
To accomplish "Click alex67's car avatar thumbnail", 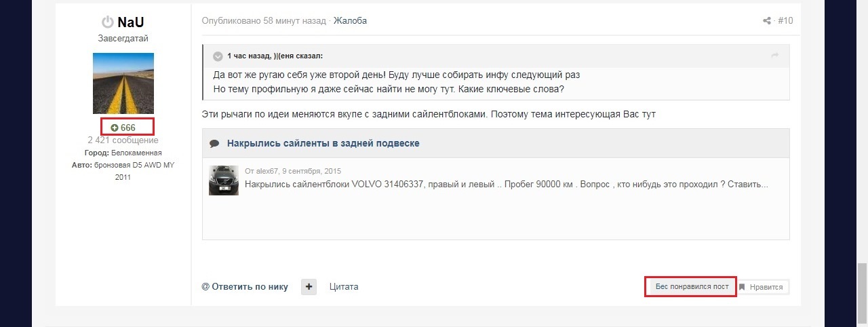I will coord(224,180).
